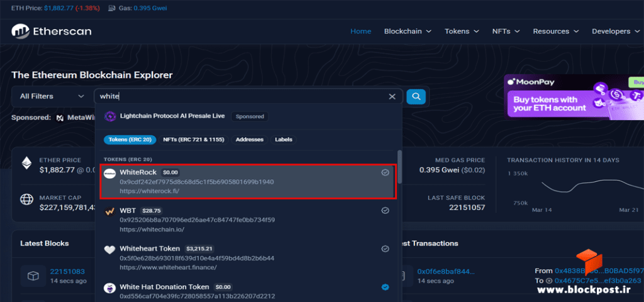The width and height of the screenshot is (644, 302).
Task: Click the Whiteheart Token heart icon
Action: point(109,249)
